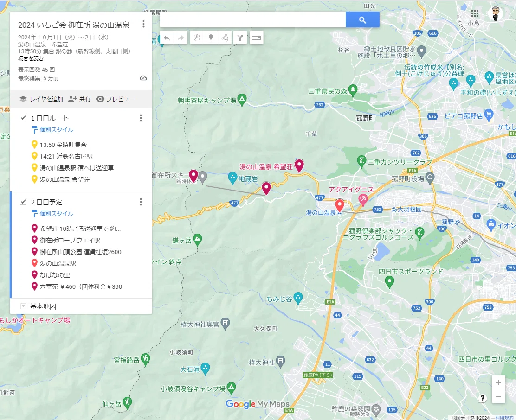Select 御在所山頂公園 運賃往復2600 item
This screenshot has width=516, height=420.
[x=81, y=252]
